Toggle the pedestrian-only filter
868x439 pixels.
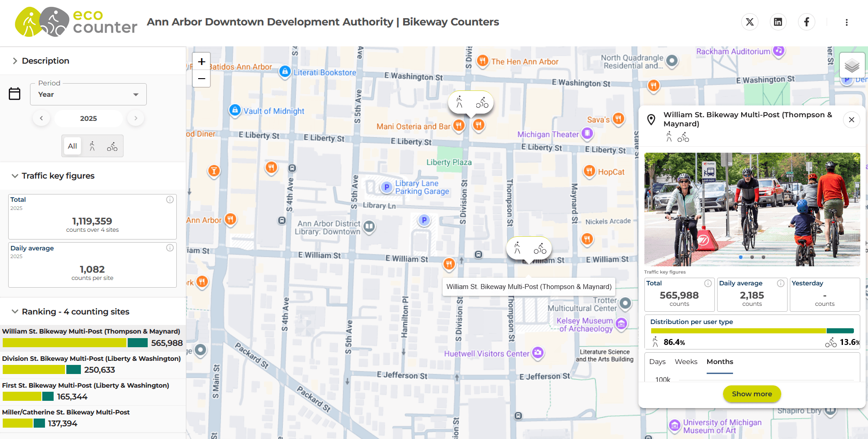point(92,146)
